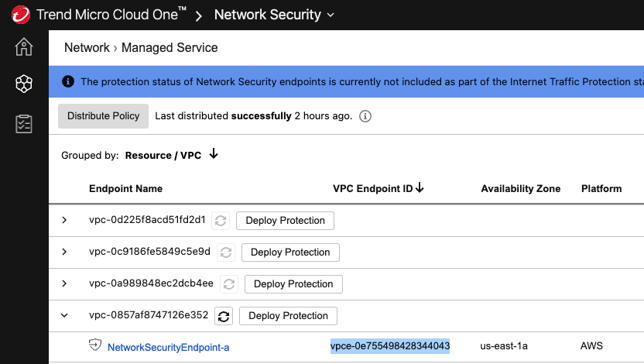Click the us-east-1a zone cell

coord(504,346)
